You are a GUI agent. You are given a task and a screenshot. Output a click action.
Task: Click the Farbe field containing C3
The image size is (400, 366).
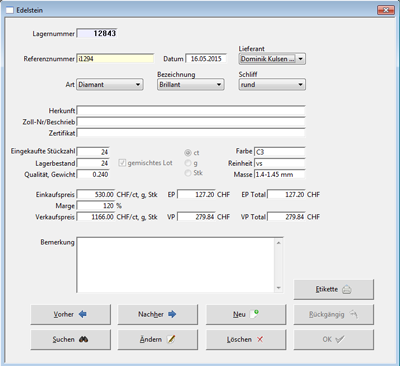coord(280,152)
